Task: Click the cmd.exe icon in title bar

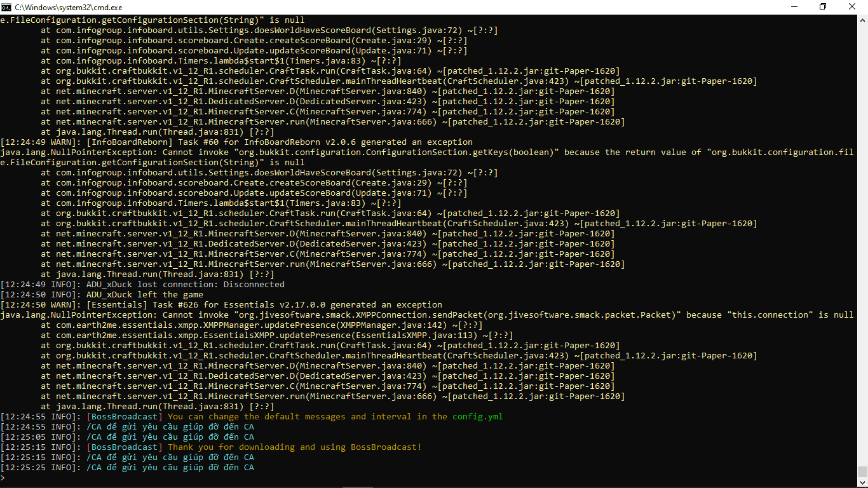Action: coord(6,7)
